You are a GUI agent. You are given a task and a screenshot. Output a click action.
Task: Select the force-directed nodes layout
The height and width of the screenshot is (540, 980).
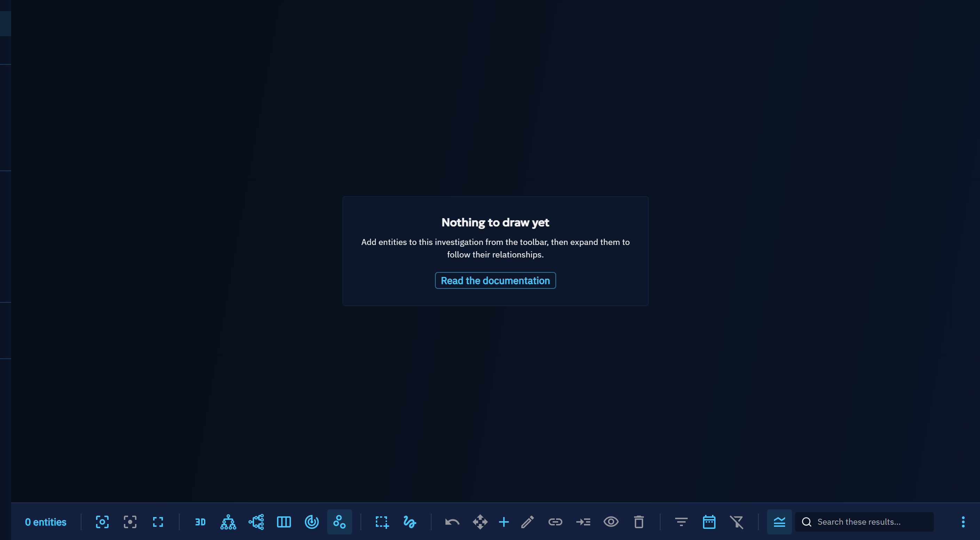point(339,522)
